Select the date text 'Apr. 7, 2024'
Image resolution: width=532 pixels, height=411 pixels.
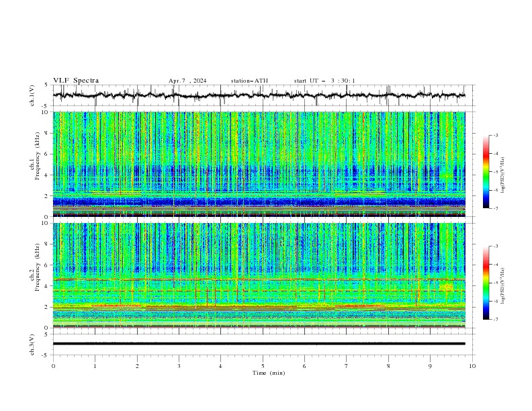pos(187,81)
